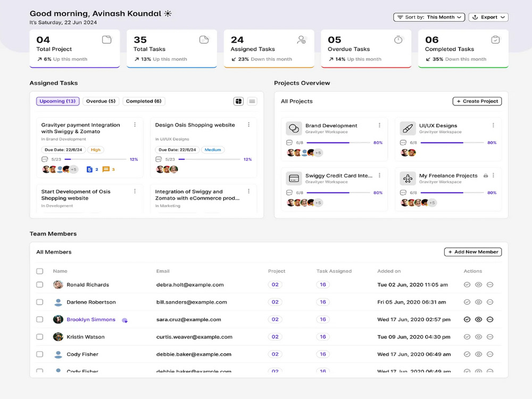This screenshot has height=399, width=532.
Task: Click approve check icon for Brooklyn Simmons
Action: (x=467, y=319)
